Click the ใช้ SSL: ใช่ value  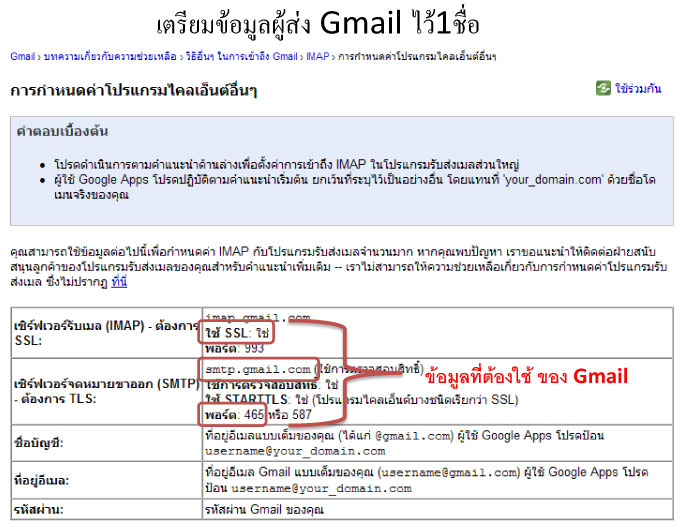point(237,333)
